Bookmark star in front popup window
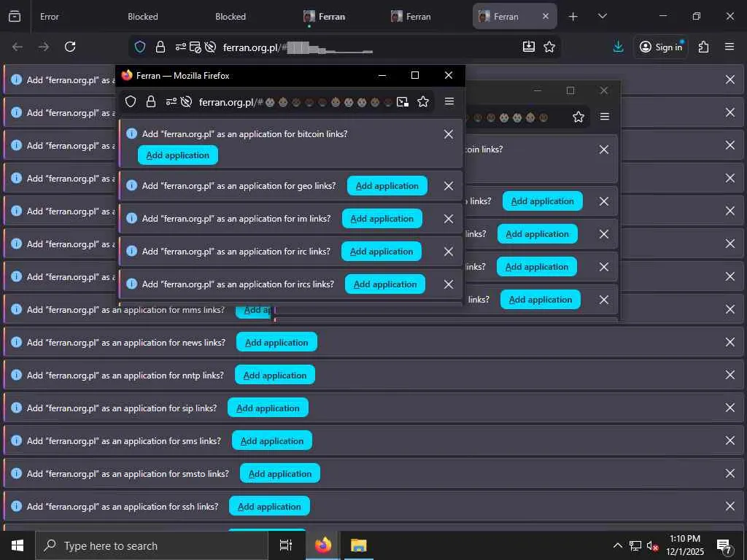Image resolution: width=747 pixels, height=560 pixels. [x=422, y=101]
